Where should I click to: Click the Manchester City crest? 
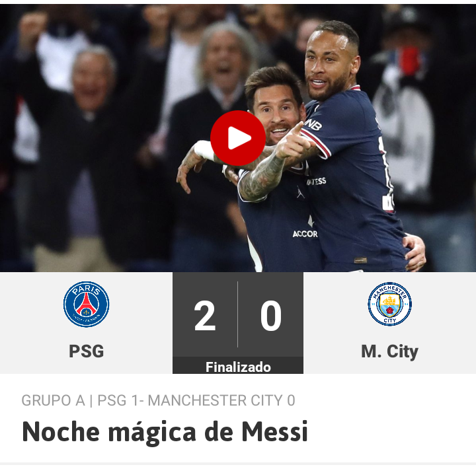coord(390,304)
